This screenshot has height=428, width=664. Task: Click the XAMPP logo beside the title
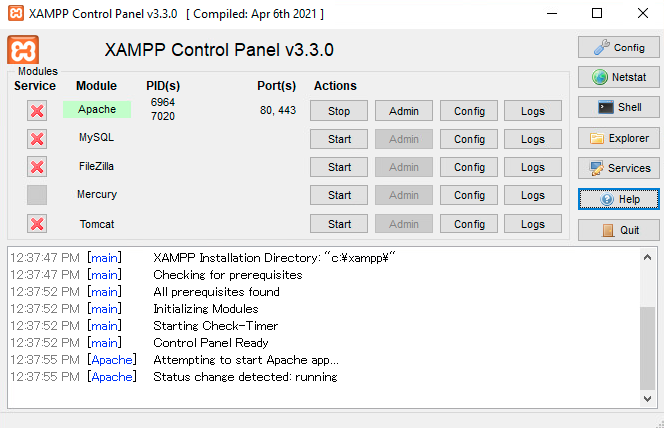23,50
